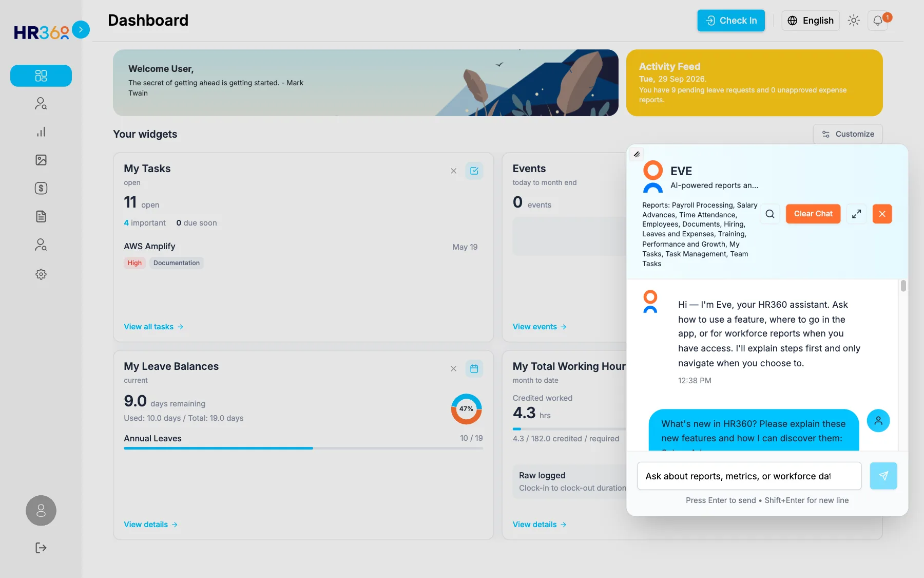Open the bar chart reports sidebar icon
Image resolution: width=924 pixels, height=578 pixels.
41,132
